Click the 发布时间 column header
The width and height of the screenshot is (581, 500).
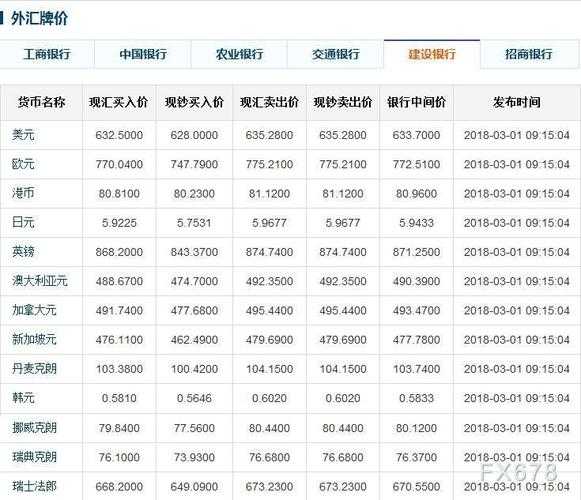click(x=517, y=102)
